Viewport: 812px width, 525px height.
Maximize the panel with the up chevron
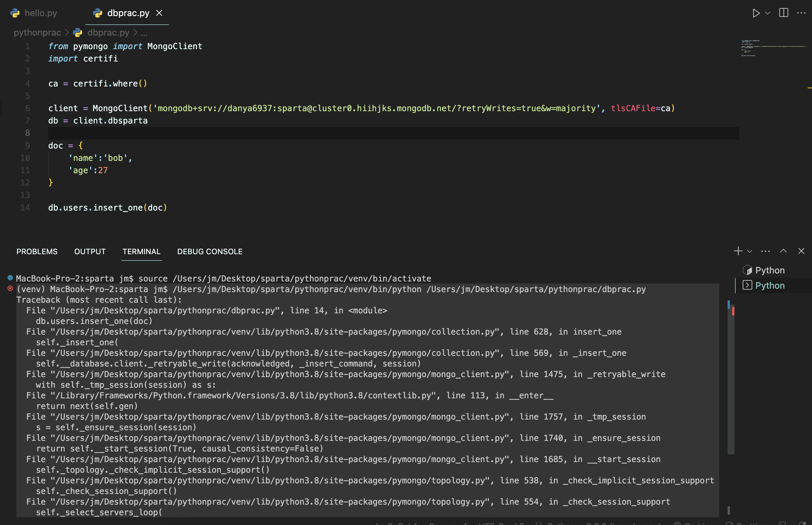click(x=783, y=251)
